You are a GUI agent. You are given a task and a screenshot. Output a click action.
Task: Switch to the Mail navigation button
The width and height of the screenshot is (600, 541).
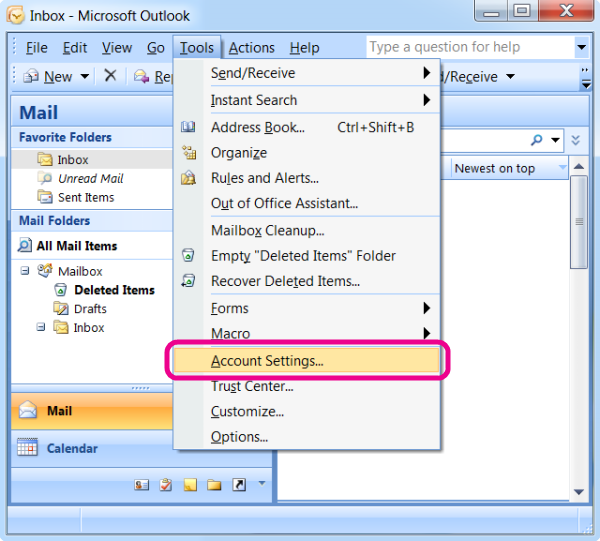(92, 411)
